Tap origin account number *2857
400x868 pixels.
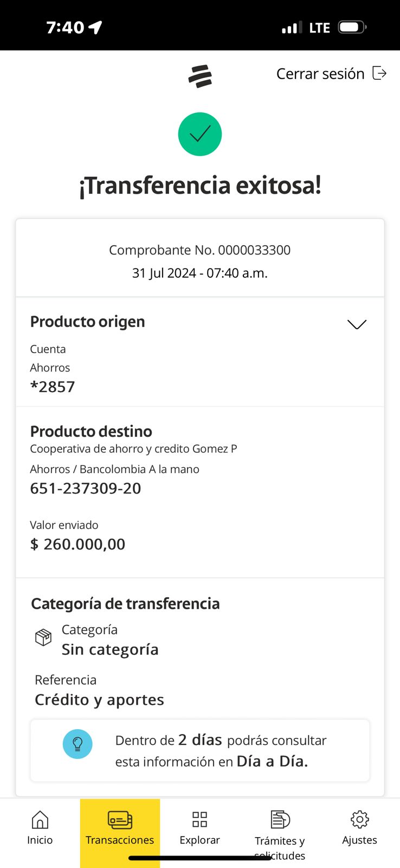[x=53, y=387]
